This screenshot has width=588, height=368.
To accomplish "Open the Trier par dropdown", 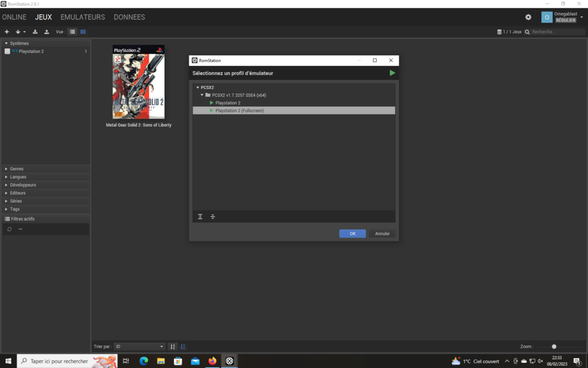I will point(139,347).
